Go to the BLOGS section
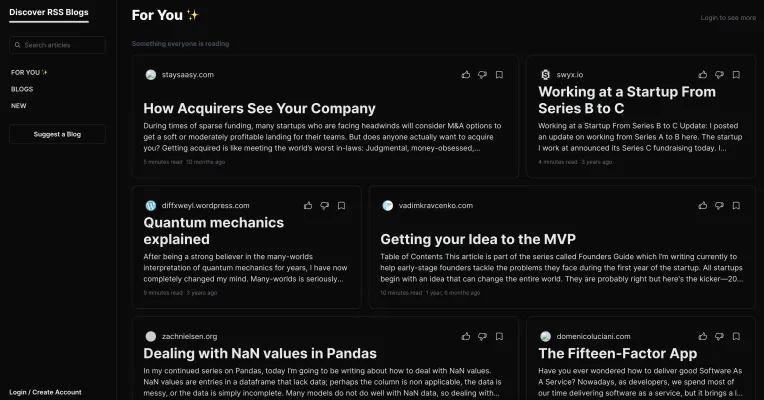Image resolution: width=764 pixels, height=400 pixels. [x=22, y=89]
